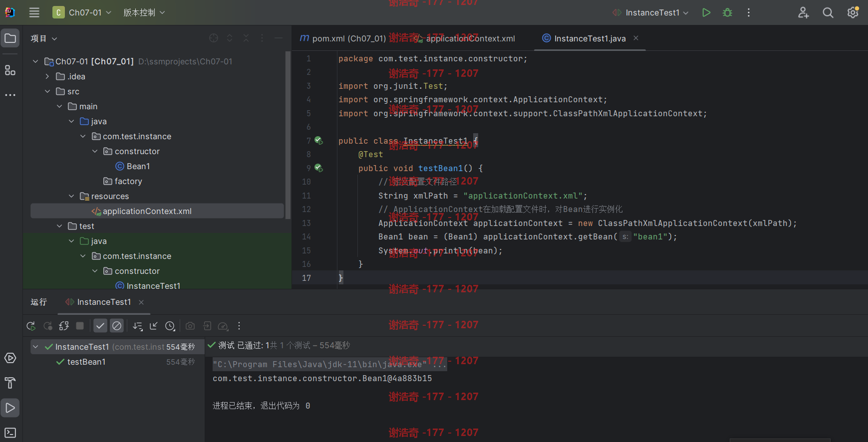Close the InstanceTest1.java editor tab

coord(636,38)
